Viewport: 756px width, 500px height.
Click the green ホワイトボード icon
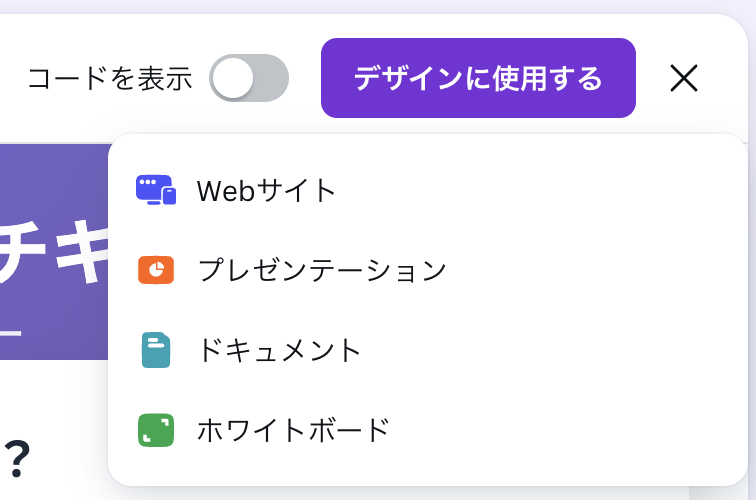click(156, 430)
